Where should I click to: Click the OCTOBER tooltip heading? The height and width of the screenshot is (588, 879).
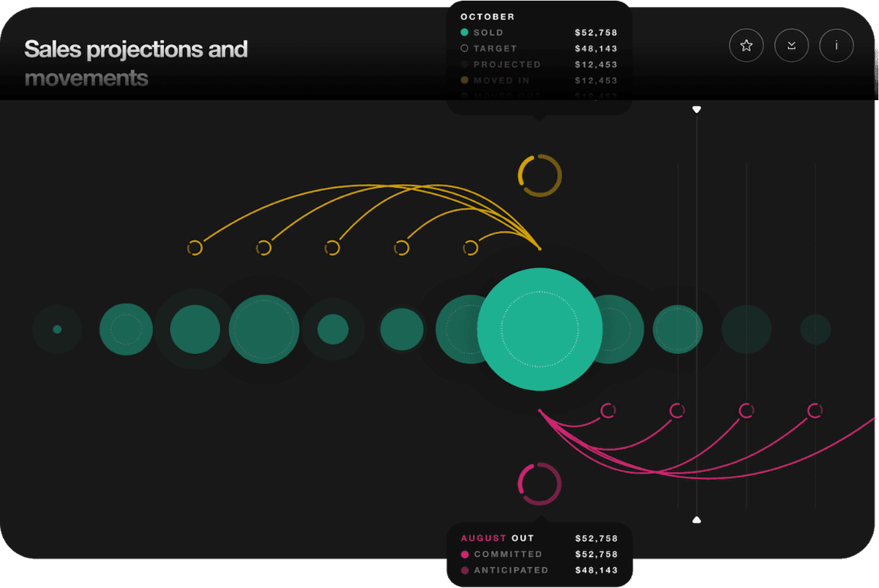pos(487,17)
